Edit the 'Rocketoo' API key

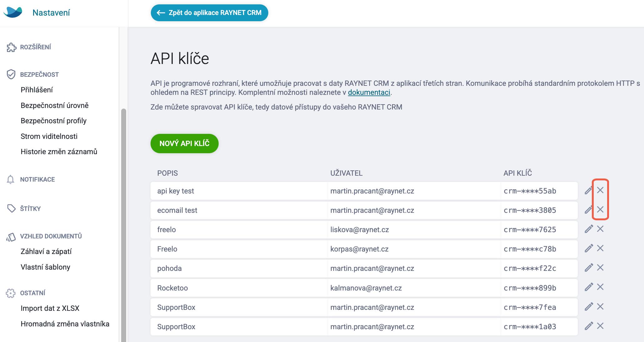[x=589, y=287]
